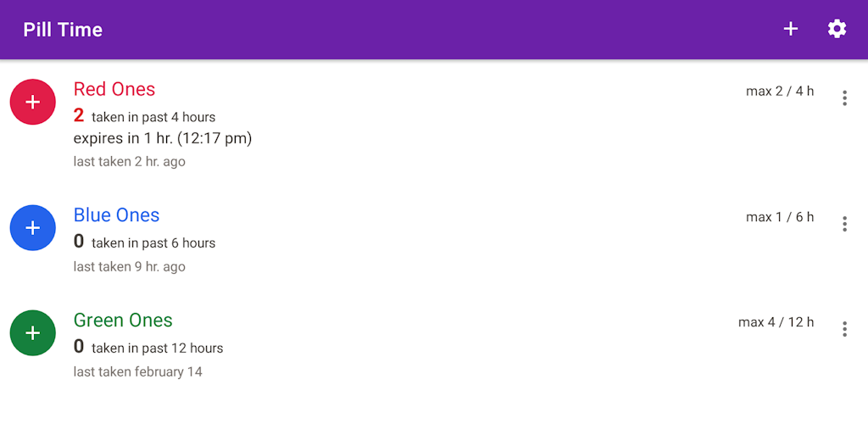Click the Pill Time app title

63,30
